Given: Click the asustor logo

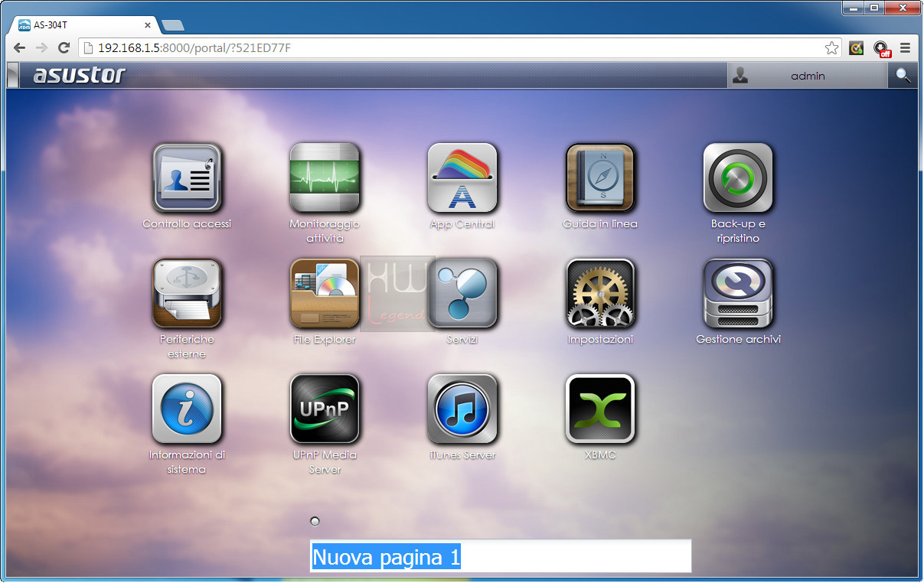Looking at the screenshot, I should tap(79, 75).
